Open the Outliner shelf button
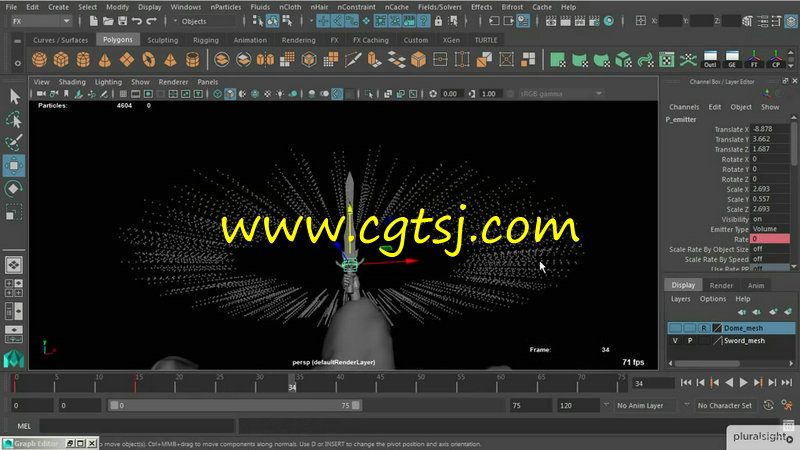Image resolution: width=800 pixels, height=450 pixels. pyautogui.click(x=710, y=60)
